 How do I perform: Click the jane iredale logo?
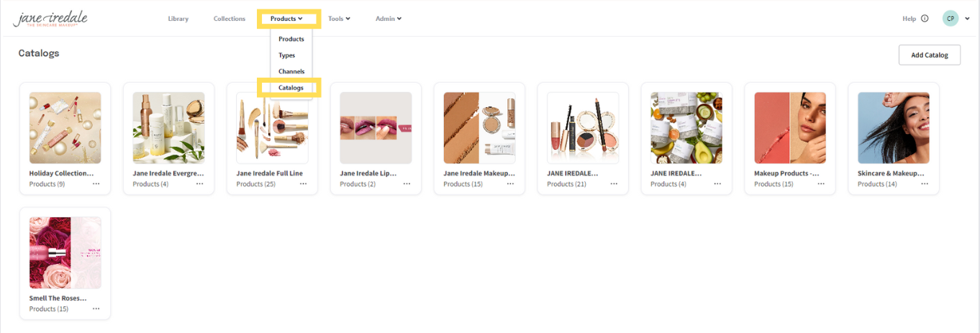click(x=50, y=19)
